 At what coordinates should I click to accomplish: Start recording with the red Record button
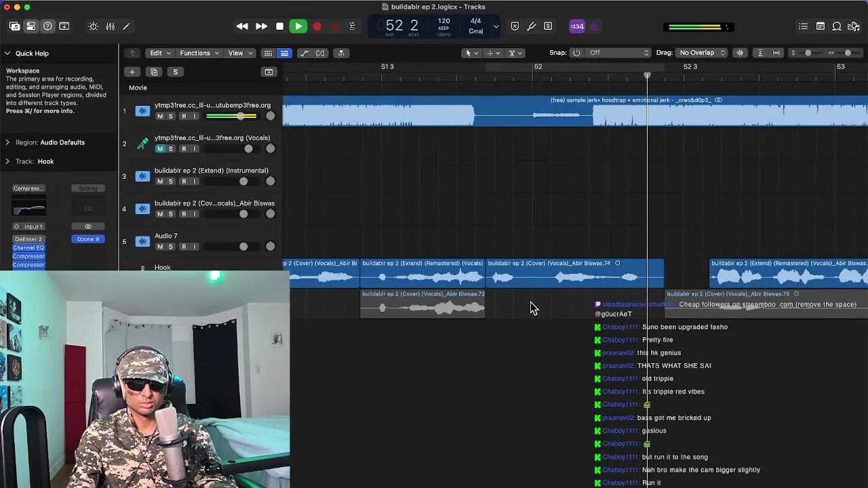tap(317, 26)
